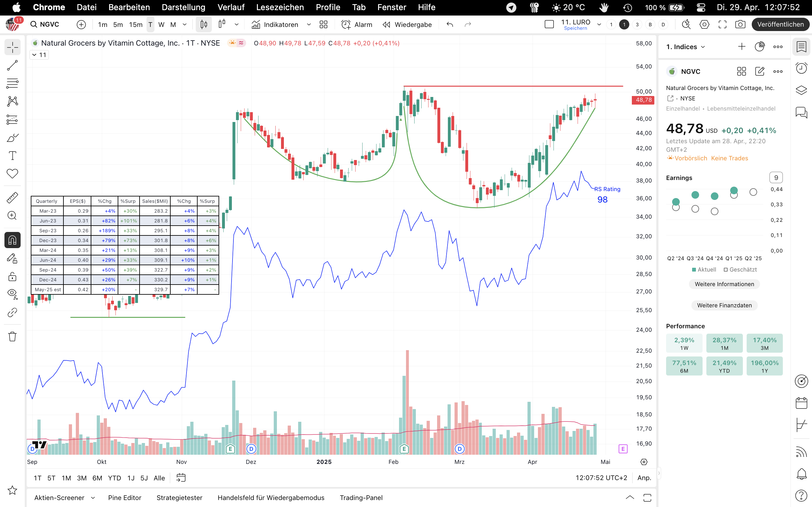The width and height of the screenshot is (812, 507).
Task: Open the Lesezeichen menu in menu bar
Action: (x=279, y=7)
